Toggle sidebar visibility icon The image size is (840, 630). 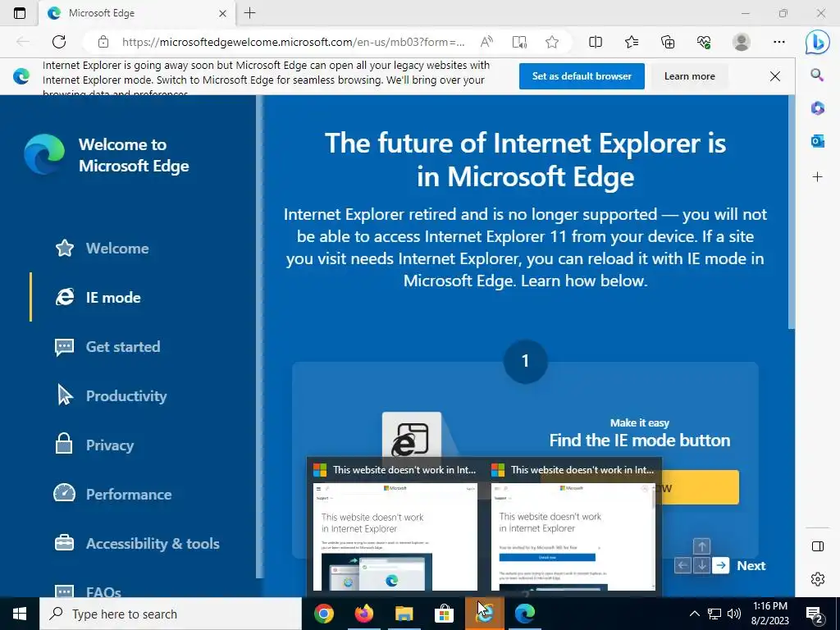point(818,546)
